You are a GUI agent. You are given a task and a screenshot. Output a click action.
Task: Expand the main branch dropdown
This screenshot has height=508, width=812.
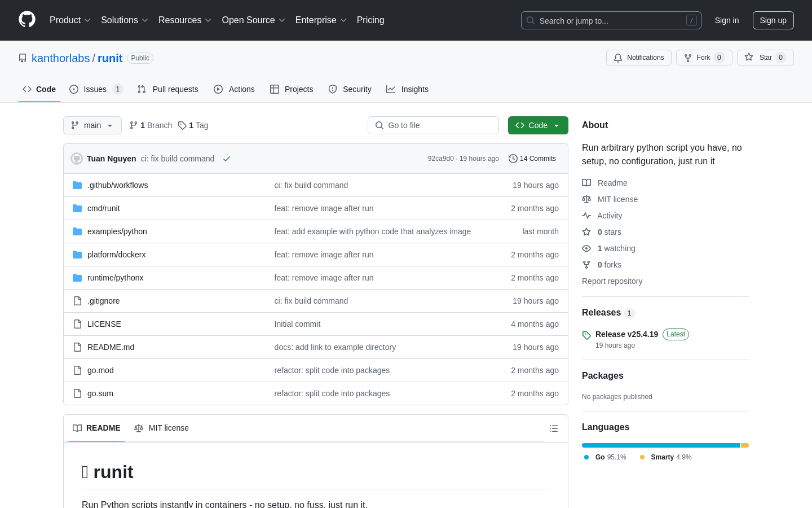click(92, 125)
